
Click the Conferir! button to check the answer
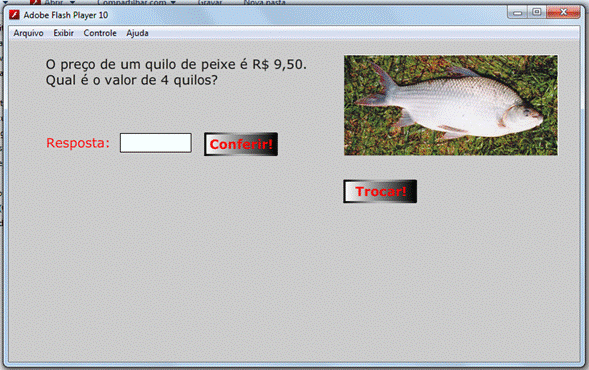coord(241,144)
